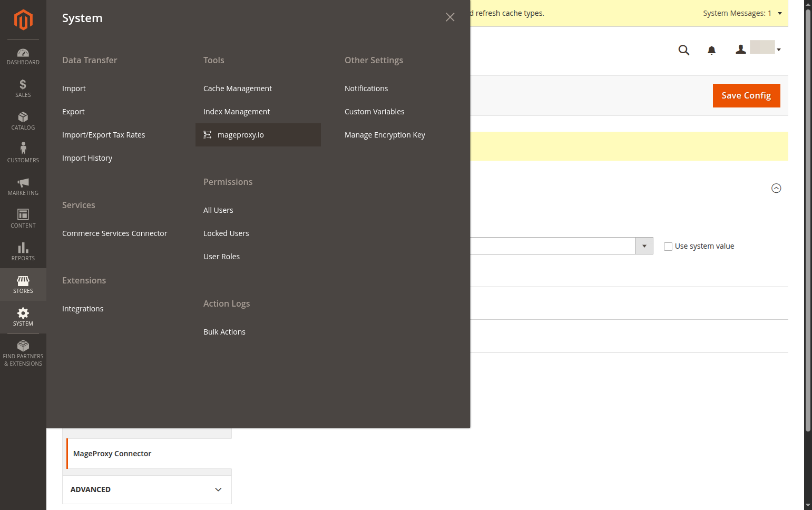This screenshot has width=812, height=510.
Task: Toggle the Use system value checkbox
Action: coord(668,247)
